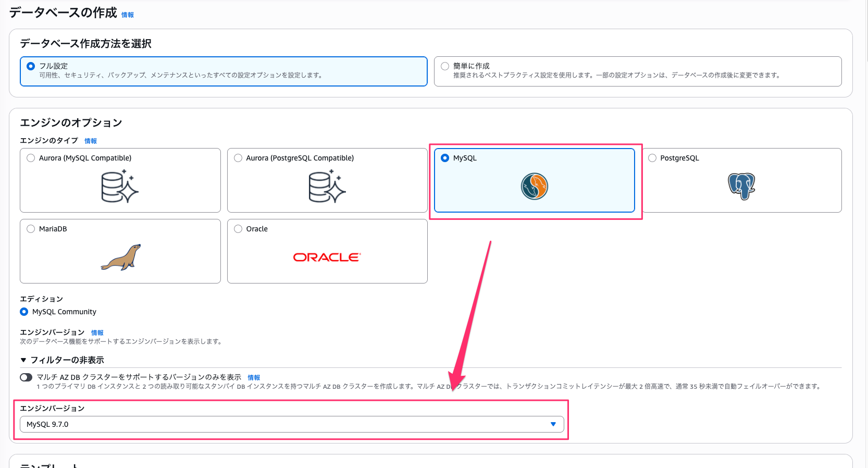Open the 情報 link next to エンジンのタイプ

pyautogui.click(x=91, y=141)
